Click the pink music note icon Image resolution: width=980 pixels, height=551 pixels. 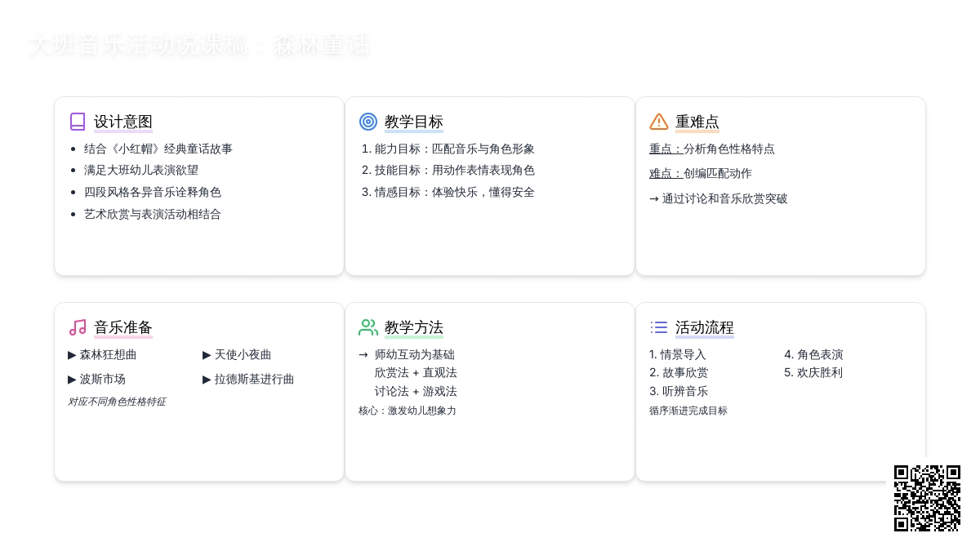78,327
